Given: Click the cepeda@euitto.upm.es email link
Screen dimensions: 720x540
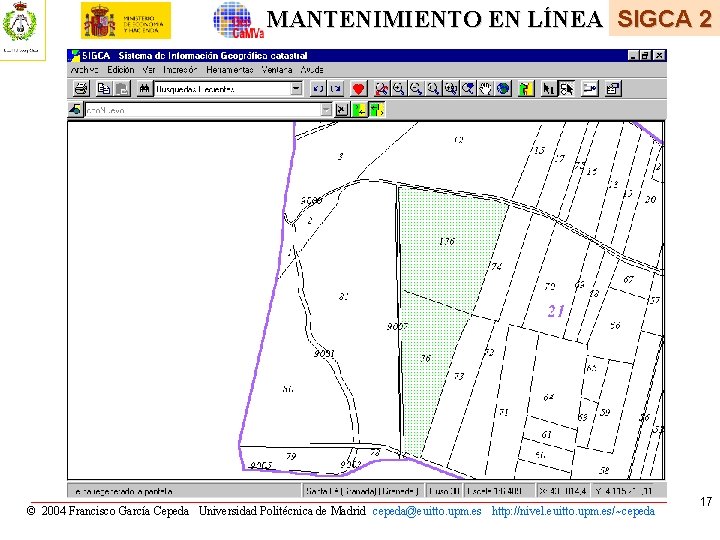Looking at the screenshot, I should (x=427, y=511).
